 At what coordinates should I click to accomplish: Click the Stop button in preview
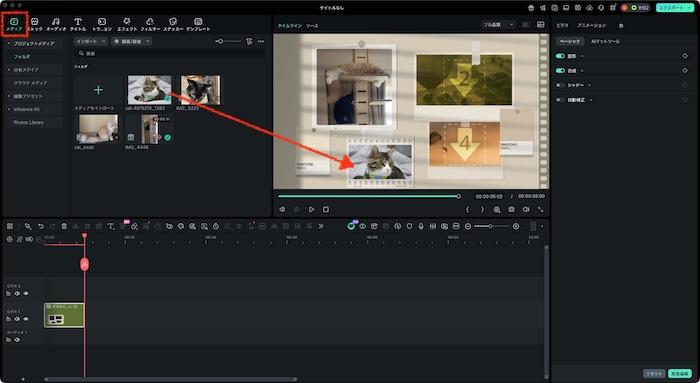click(326, 209)
